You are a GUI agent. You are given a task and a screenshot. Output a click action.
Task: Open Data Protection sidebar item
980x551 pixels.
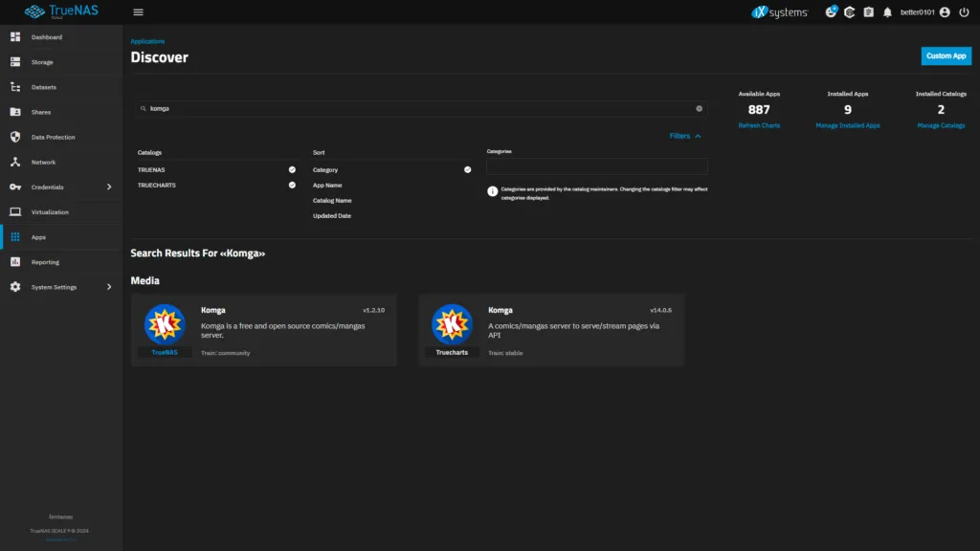pyautogui.click(x=53, y=137)
